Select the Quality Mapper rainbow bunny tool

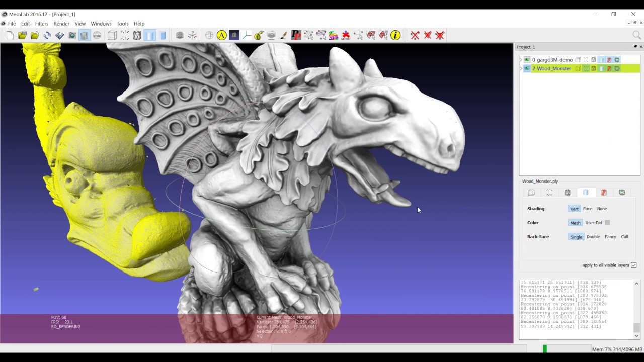333,35
